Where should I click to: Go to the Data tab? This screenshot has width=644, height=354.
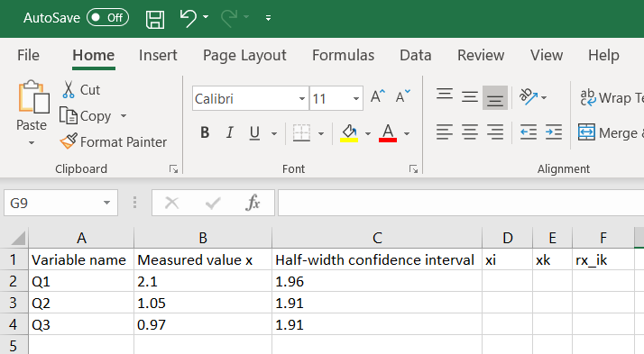[x=416, y=55]
